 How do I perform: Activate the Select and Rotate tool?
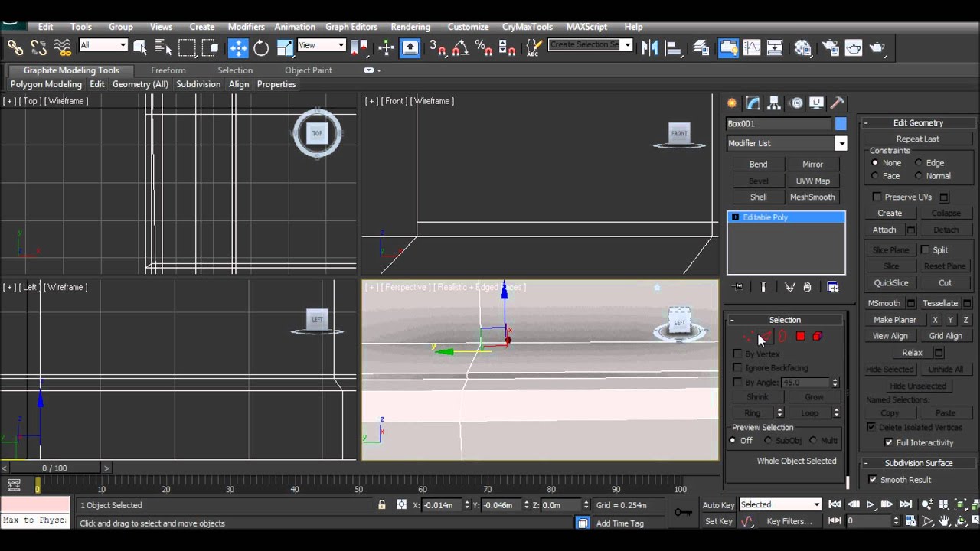click(x=261, y=48)
